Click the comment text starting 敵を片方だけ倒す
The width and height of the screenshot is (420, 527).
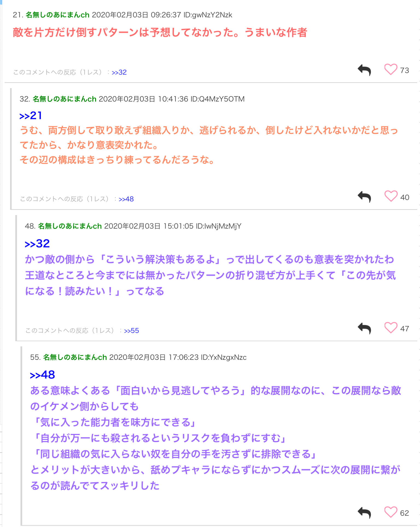pos(160,32)
